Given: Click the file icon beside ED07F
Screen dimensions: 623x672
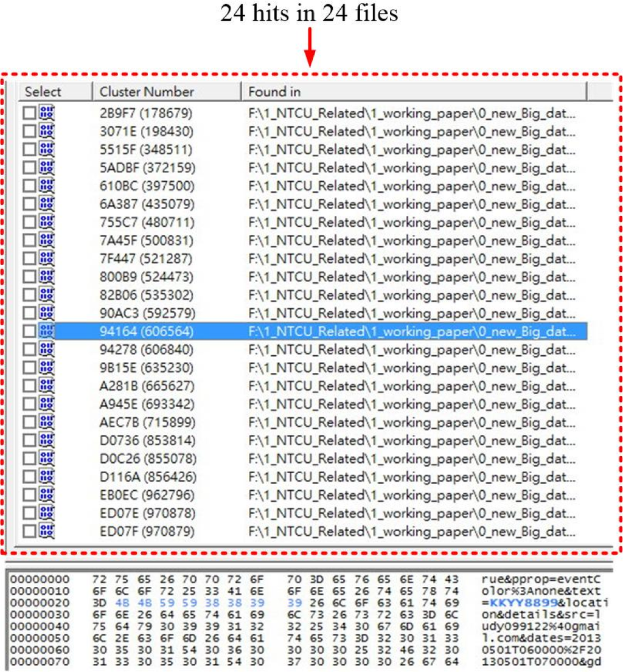Looking at the screenshot, I should pyautogui.click(x=47, y=531).
